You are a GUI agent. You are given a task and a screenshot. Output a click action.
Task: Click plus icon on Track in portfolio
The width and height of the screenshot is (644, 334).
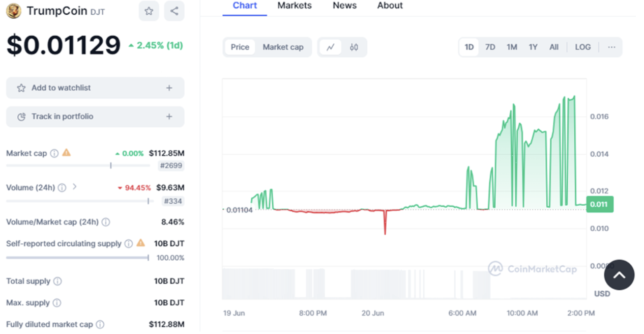(x=169, y=117)
